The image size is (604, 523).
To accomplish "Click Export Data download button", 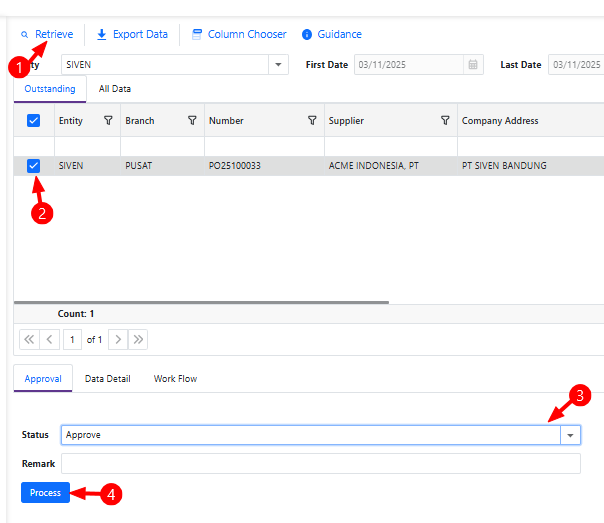I will point(132,34).
